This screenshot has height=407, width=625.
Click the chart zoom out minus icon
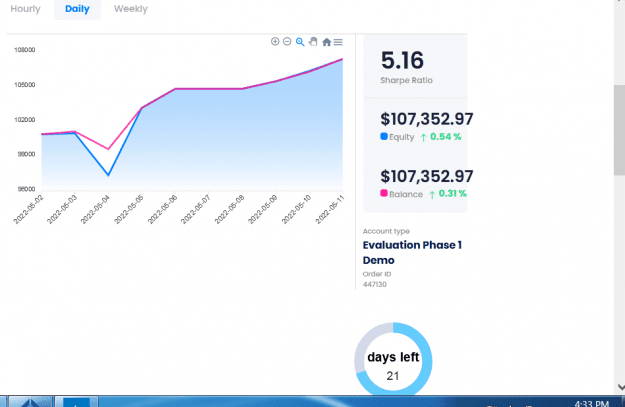[287, 41]
